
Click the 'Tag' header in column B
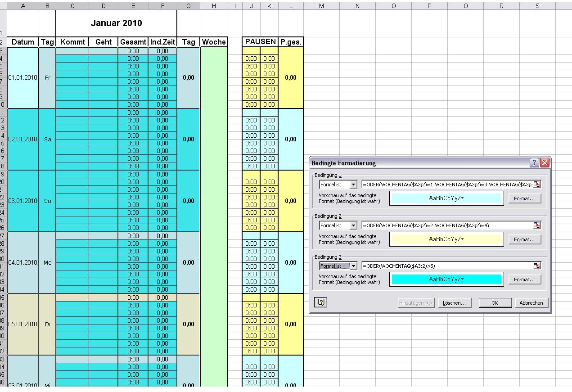pos(47,42)
